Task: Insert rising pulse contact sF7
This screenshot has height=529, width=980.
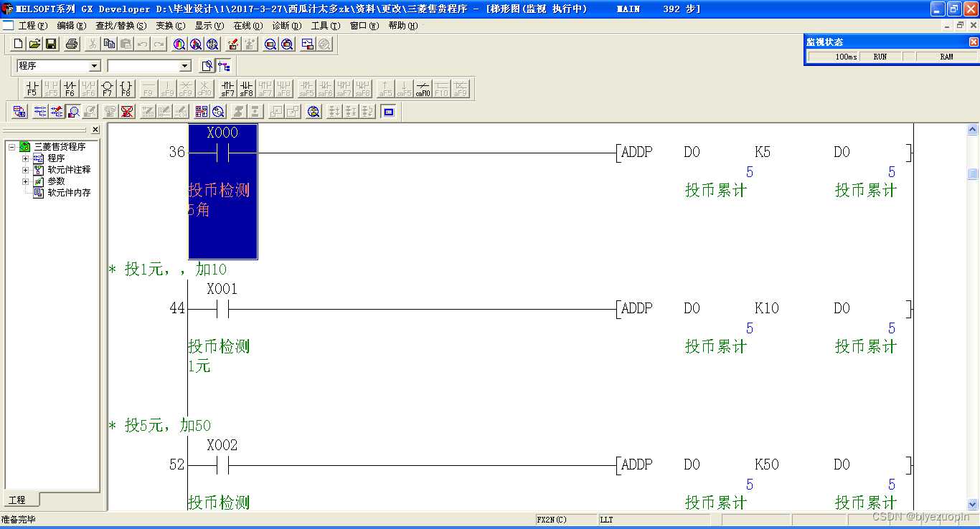Action: (227, 89)
